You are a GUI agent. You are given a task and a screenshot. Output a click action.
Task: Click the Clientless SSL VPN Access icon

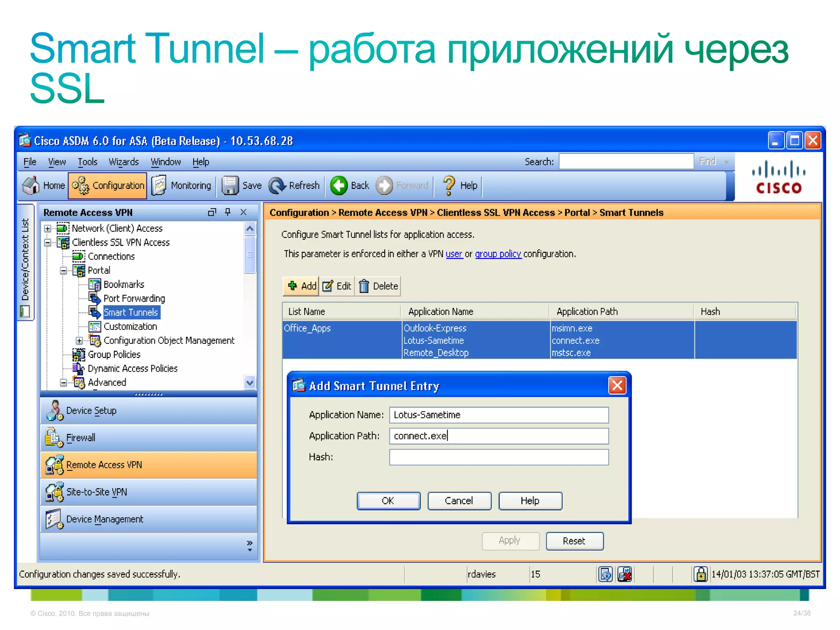tap(63, 243)
